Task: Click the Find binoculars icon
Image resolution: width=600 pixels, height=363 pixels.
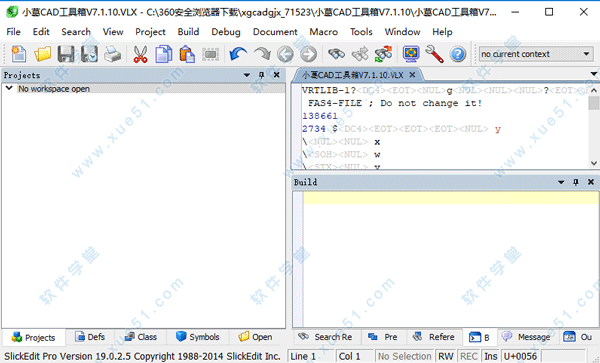Action: (x=336, y=54)
